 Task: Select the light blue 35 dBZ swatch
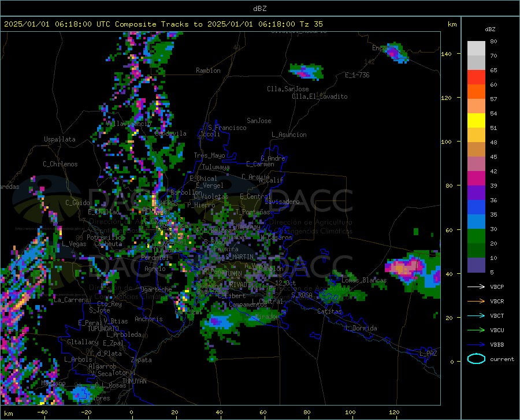(x=476, y=222)
